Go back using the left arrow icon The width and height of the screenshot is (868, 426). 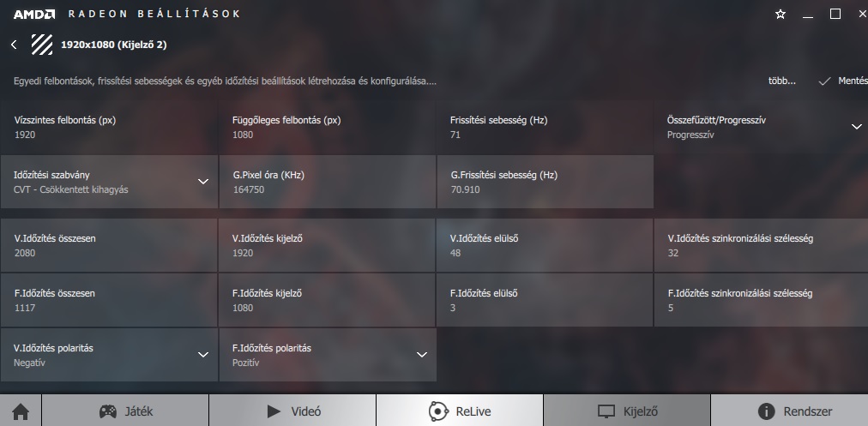(14, 45)
